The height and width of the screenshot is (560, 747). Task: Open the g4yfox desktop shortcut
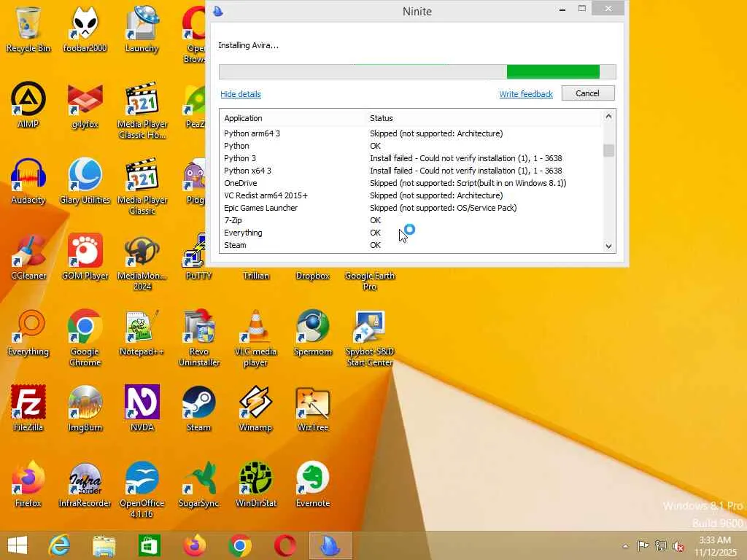coord(85,105)
